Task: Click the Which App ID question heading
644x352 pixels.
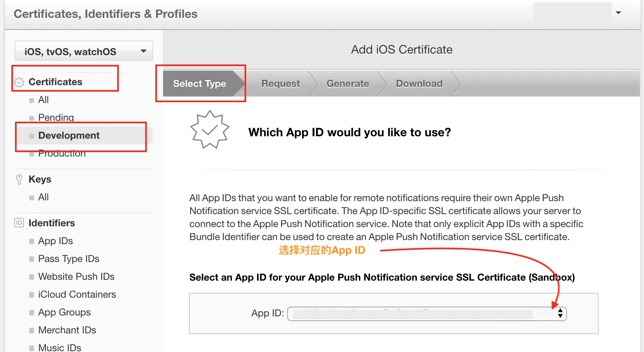Action: [350, 132]
